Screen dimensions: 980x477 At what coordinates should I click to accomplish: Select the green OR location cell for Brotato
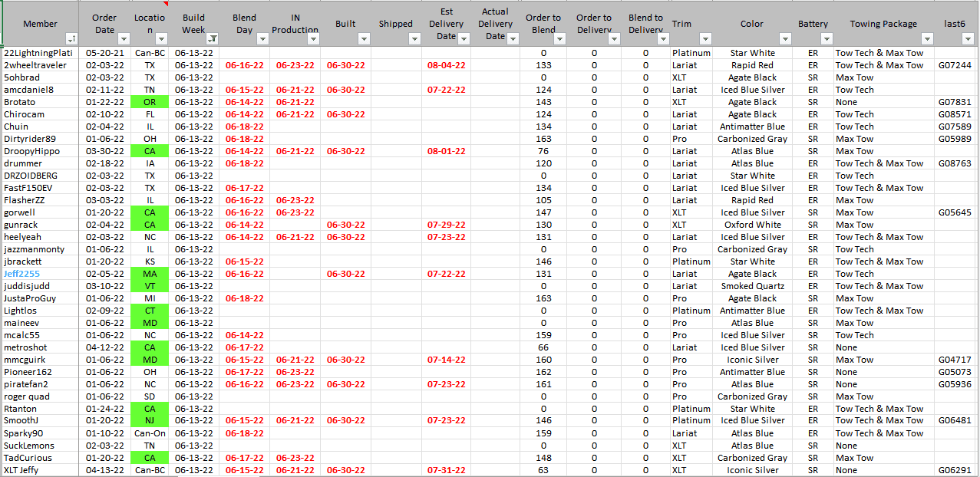tap(150, 102)
